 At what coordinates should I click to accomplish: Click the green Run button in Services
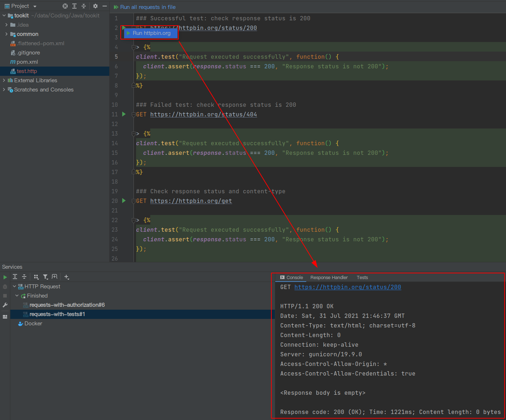pos(5,277)
